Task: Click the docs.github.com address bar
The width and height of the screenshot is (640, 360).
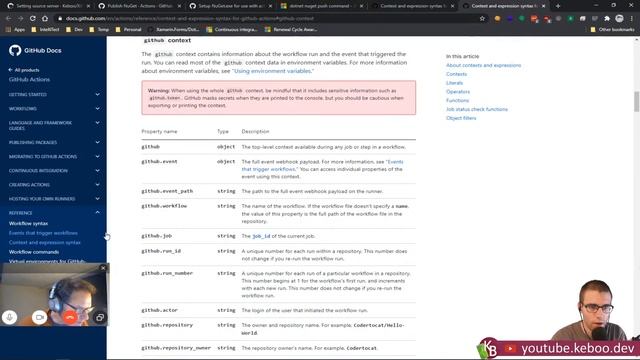Action: coord(269,18)
